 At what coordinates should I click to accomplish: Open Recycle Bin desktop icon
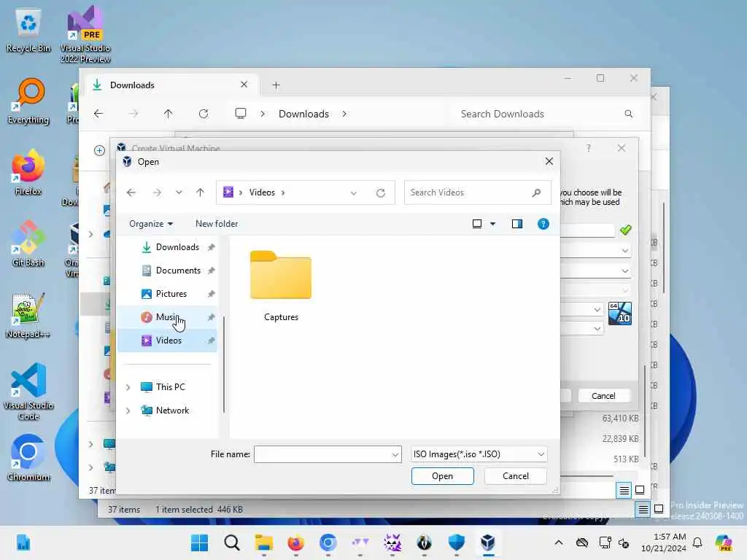tap(28, 31)
